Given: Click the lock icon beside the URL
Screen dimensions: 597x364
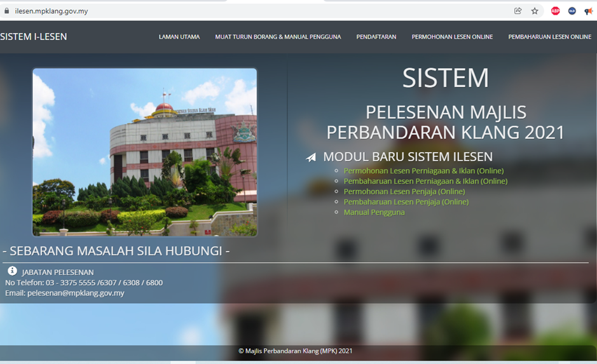Looking at the screenshot, I should click(6, 11).
